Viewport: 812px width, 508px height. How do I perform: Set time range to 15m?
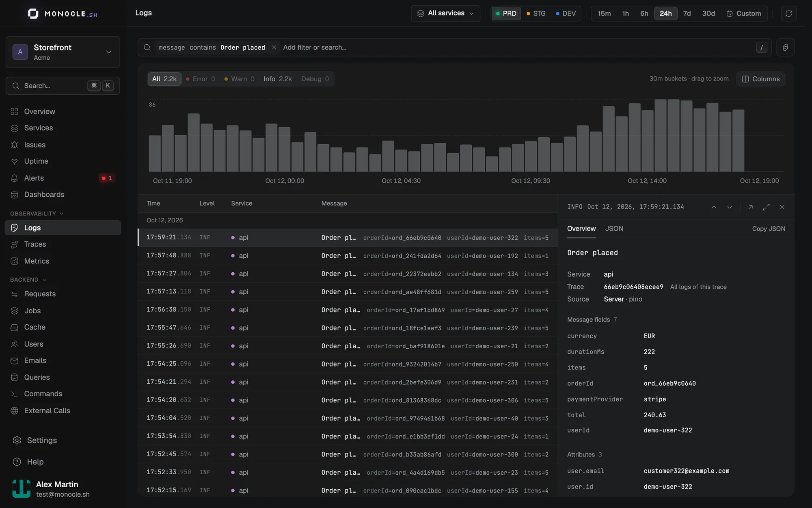click(x=604, y=13)
